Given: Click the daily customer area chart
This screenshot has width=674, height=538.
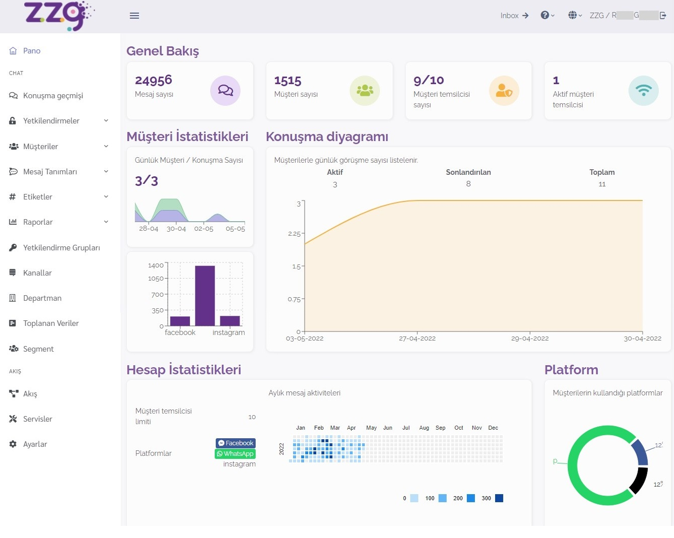Looking at the screenshot, I should (x=190, y=211).
